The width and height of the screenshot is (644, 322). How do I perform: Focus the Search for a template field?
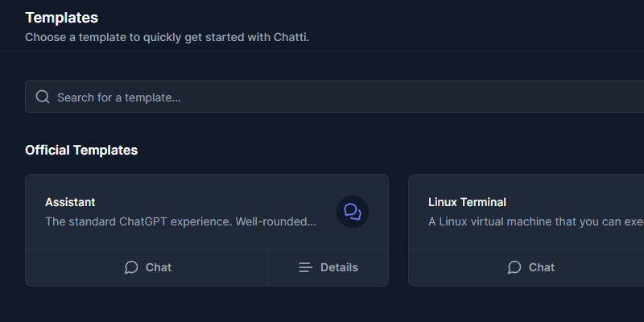click(x=334, y=97)
